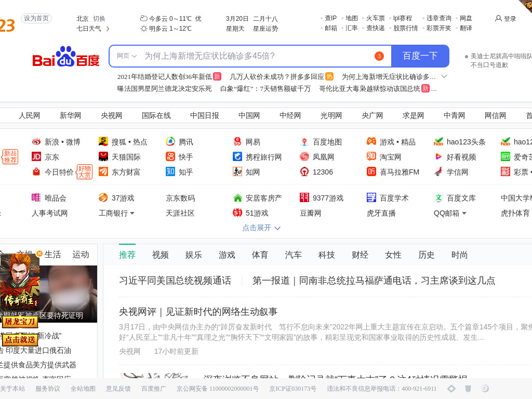This screenshot has width=532, height=399.
Task: Open 百度文库 icon
Action: [438, 197]
